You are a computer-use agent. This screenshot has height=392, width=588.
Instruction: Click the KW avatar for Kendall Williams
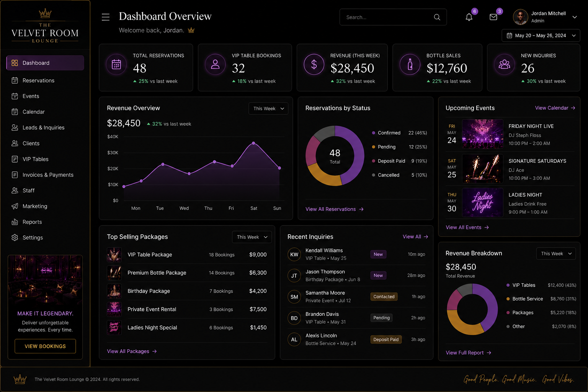[294, 254]
